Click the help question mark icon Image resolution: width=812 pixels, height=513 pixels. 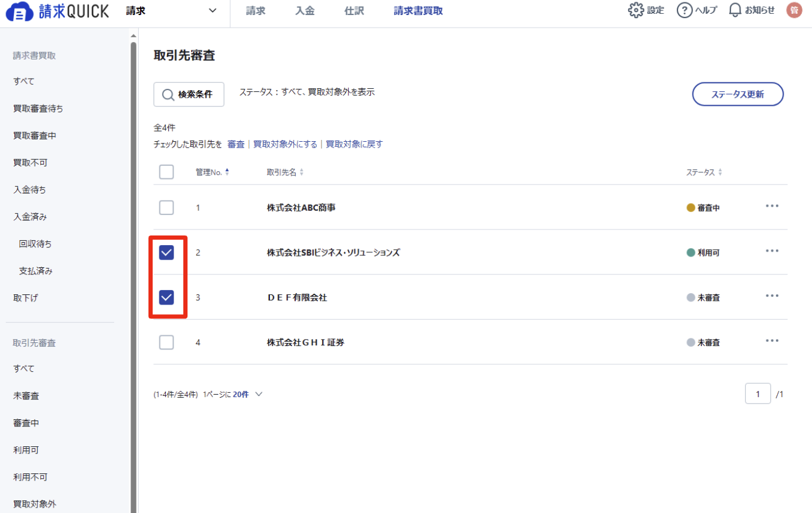[x=685, y=10]
